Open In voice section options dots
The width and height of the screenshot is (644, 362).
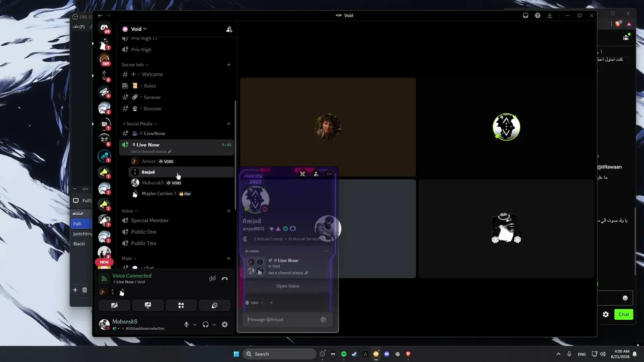pos(326,251)
